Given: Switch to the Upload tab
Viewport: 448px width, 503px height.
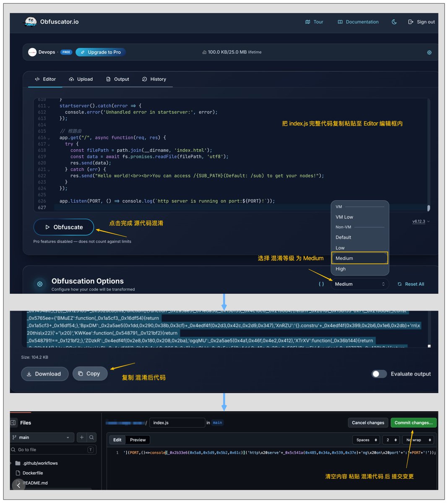Looking at the screenshot, I should [81, 79].
